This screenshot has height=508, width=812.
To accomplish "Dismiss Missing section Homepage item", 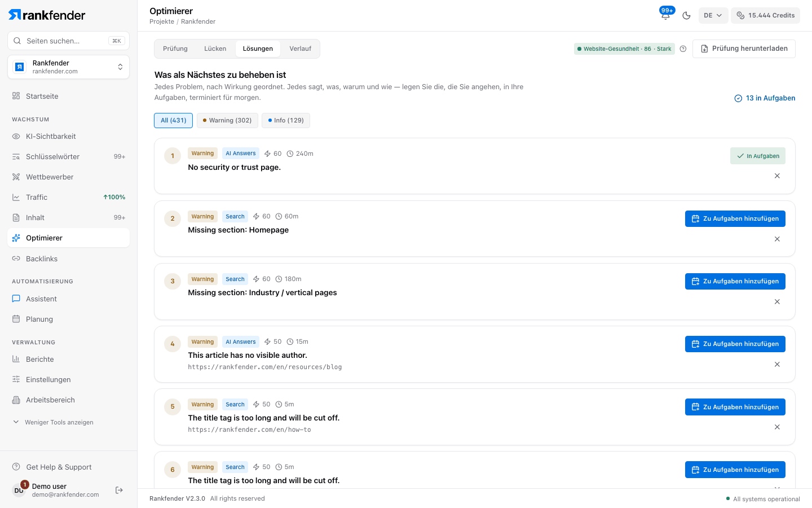I will coord(777,239).
